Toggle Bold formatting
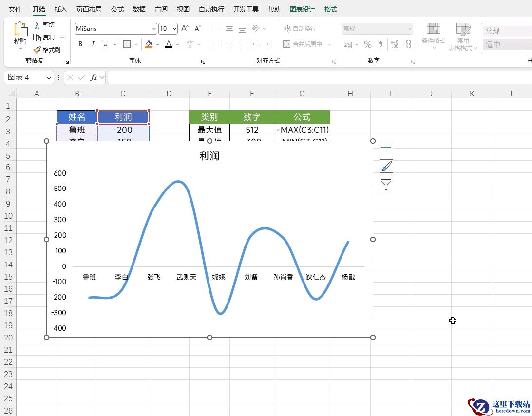Image resolution: width=532 pixels, height=416 pixels. point(80,44)
